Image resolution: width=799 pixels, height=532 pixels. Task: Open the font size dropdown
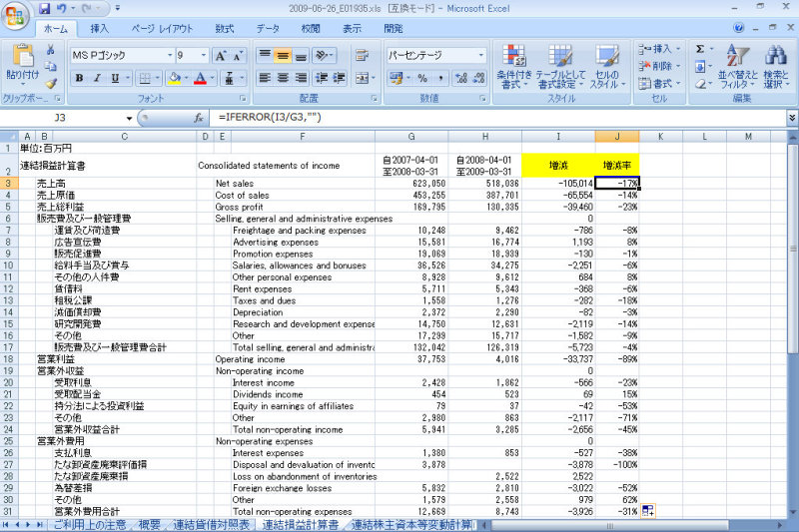tap(204, 55)
